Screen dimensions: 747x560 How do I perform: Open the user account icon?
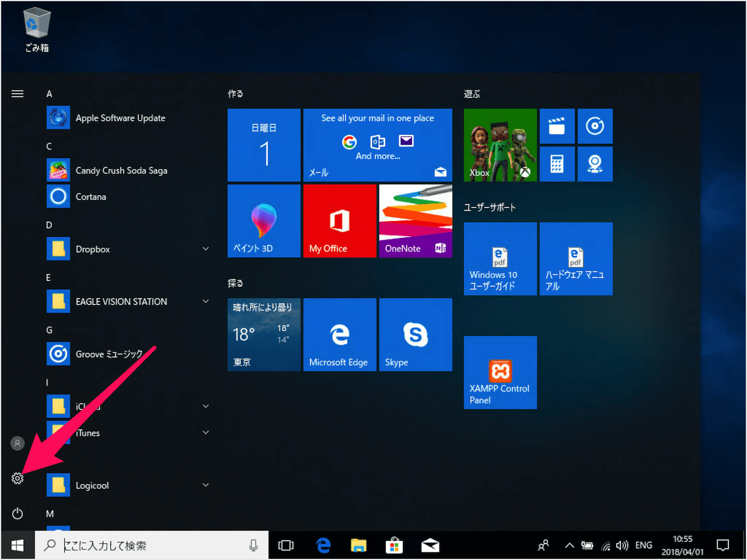[18, 443]
